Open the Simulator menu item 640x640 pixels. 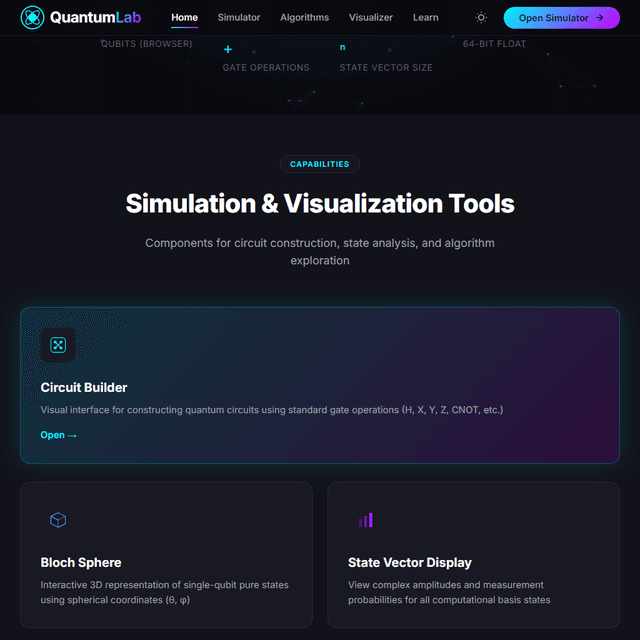tap(239, 18)
